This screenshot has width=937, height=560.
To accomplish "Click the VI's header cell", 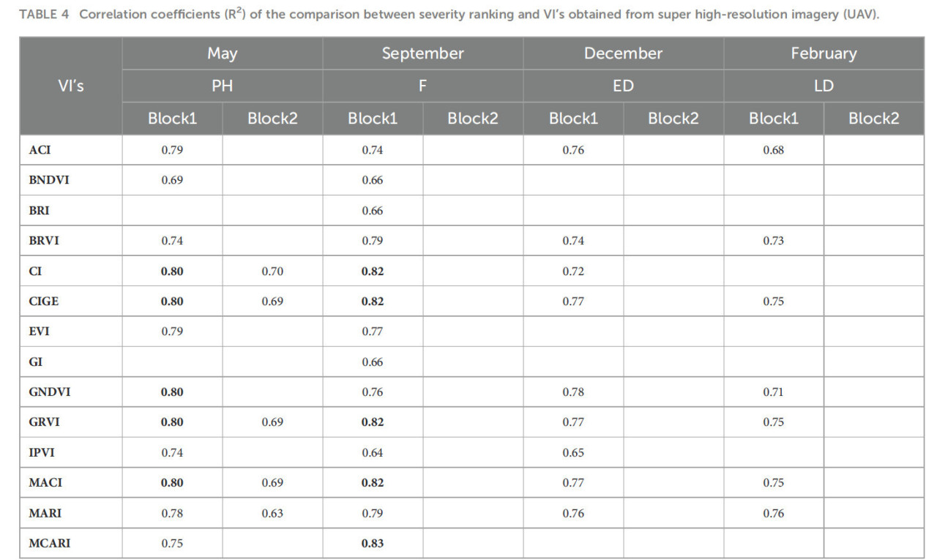I will pos(71,86).
